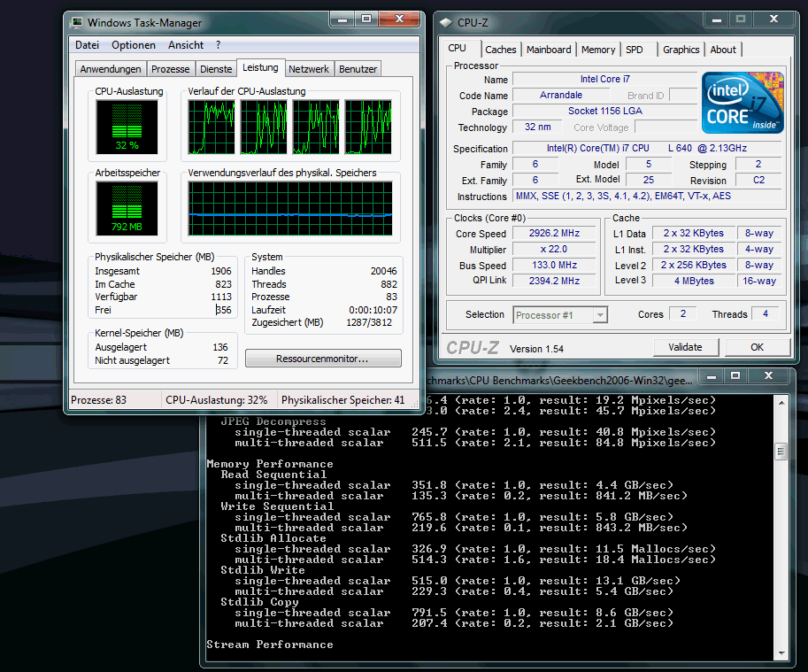The width and height of the screenshot is (808, 672).
Task: Click the Zugesichert value 1287/3812
Action: pyautogui.click(x=369, y=322)
